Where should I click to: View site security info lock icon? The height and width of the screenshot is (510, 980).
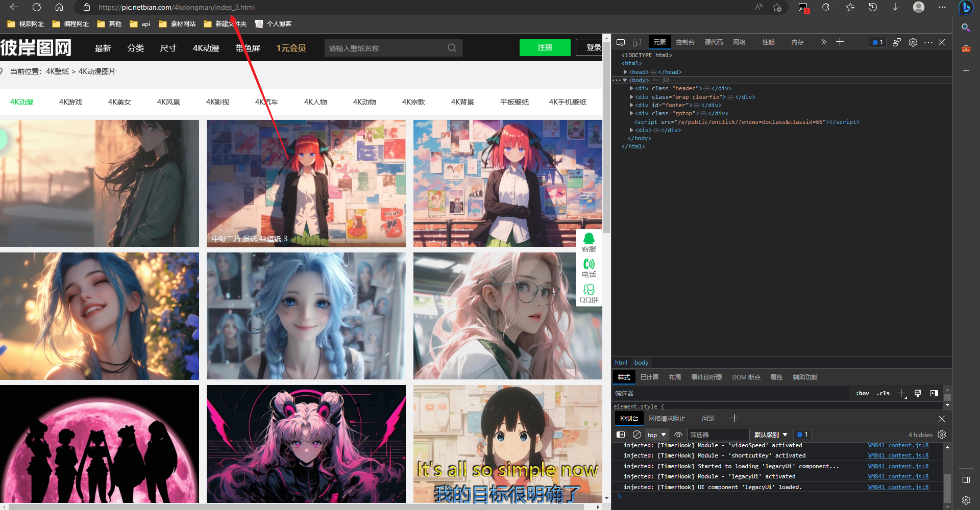pyautogui.click(x=87, y=7)
